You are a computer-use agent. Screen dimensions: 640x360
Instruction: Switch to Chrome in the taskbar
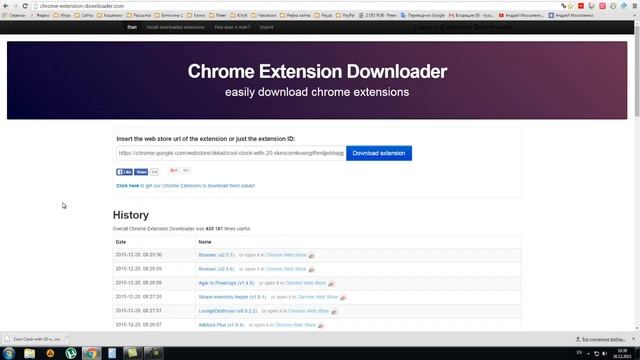coord(91,353)
